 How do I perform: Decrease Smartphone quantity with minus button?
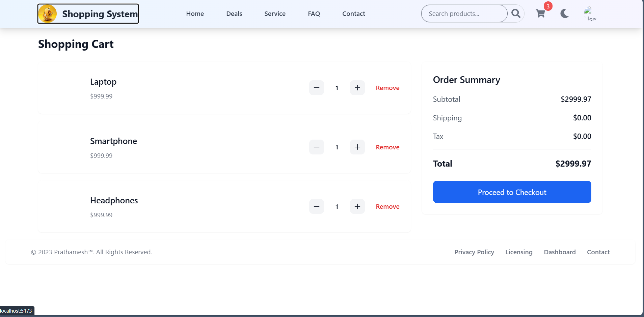(316, 147)
